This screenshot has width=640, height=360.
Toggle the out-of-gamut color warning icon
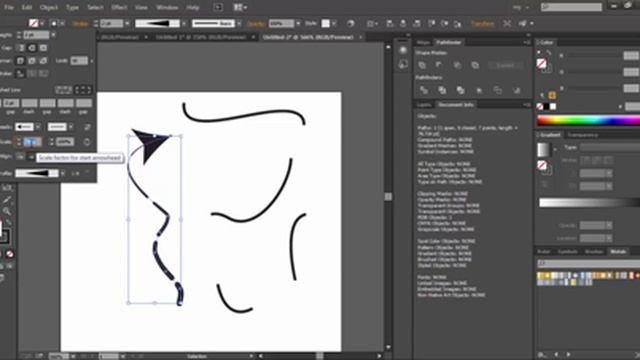(552, 95)
